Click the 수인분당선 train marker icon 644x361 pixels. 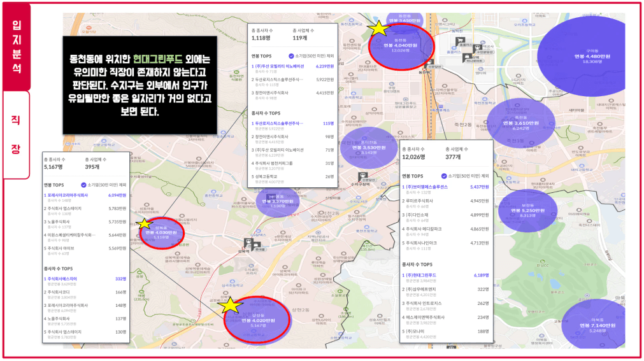478,49
